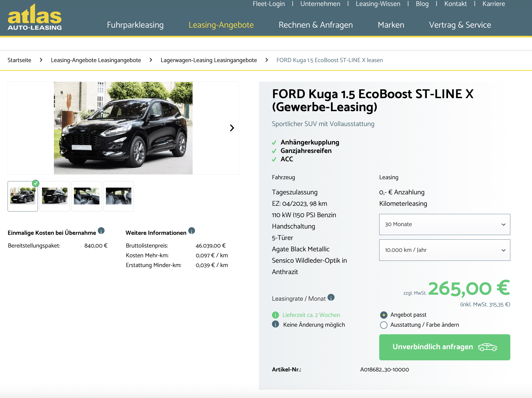
Task: Open the Kontakt link
Action: (456, 4)
